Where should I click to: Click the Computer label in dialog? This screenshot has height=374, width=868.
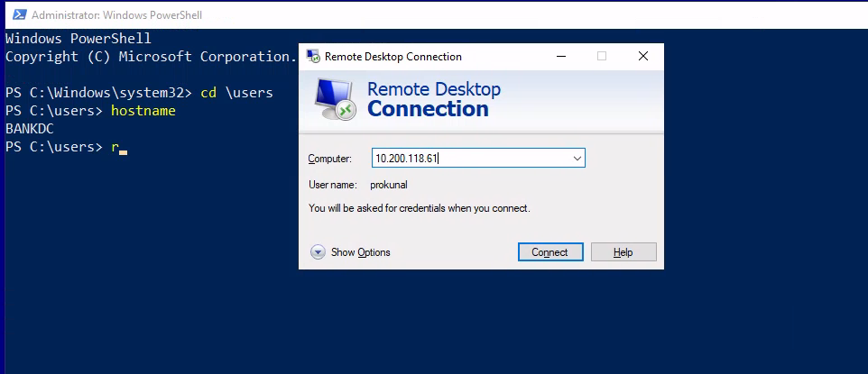(x=330, y=159)
